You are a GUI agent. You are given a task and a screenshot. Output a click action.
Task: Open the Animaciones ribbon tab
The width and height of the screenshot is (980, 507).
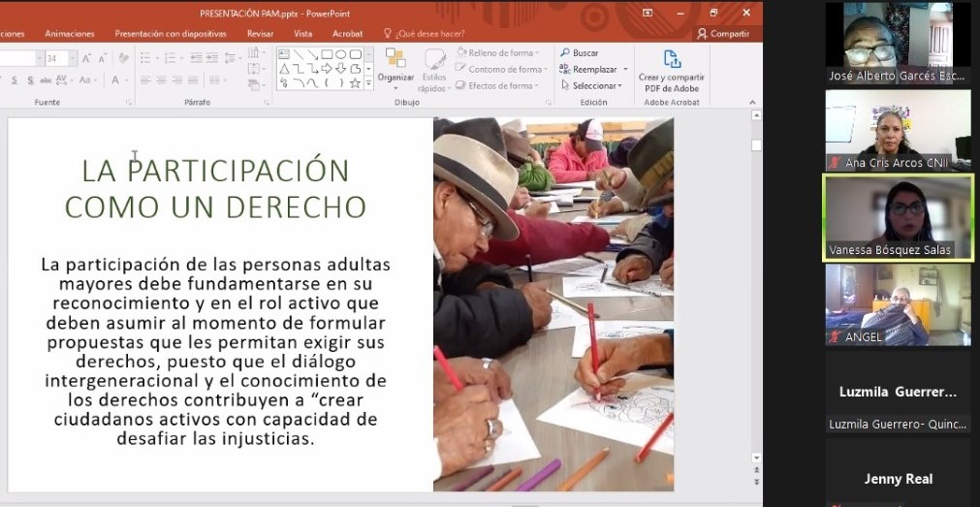(x=70, y=34)
